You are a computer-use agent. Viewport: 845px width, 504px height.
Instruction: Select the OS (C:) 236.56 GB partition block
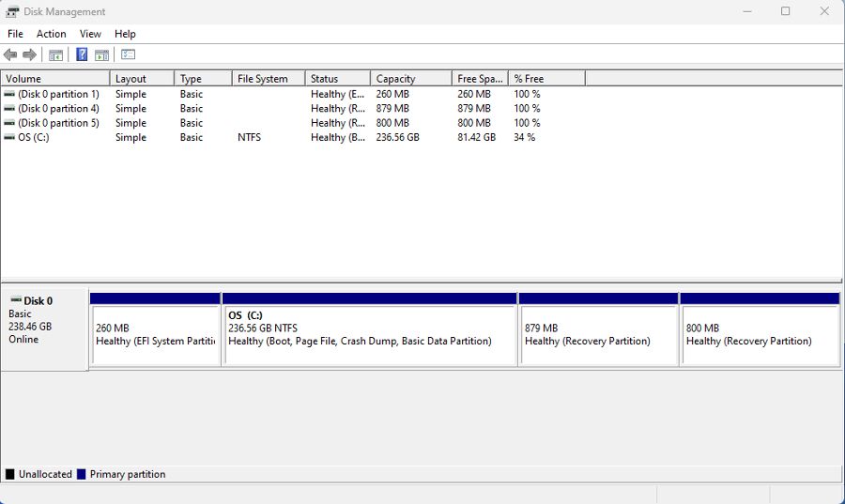(369, 335)
